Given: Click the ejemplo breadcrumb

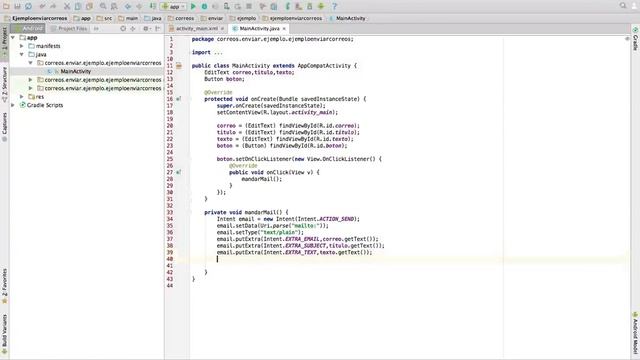Looking at the screenshot, I should (243, 18).
